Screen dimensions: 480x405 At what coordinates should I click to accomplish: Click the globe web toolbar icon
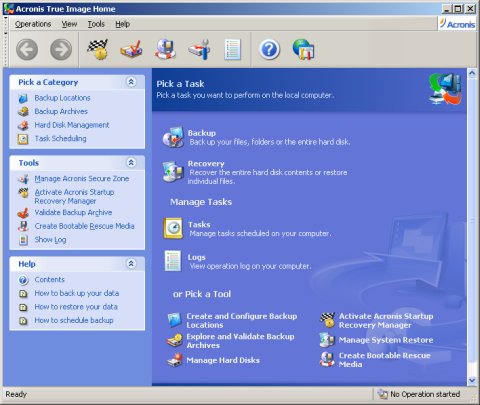click(x=303, y=49)
